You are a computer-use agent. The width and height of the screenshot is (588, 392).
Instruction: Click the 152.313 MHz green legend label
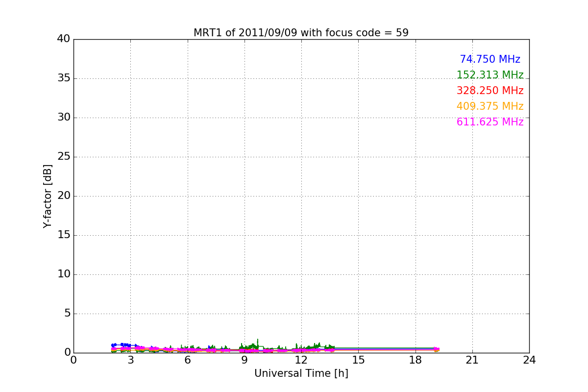pyautogui.click(x=490, y=75)
